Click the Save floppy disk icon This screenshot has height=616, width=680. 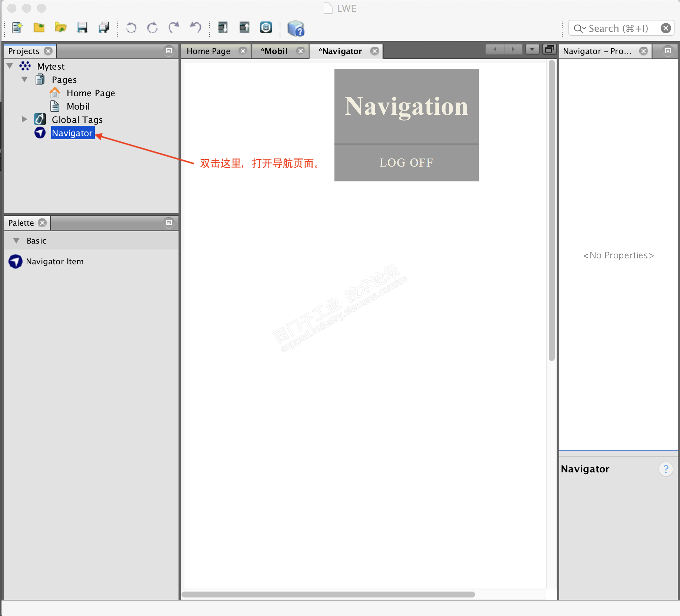click(82, 28)
